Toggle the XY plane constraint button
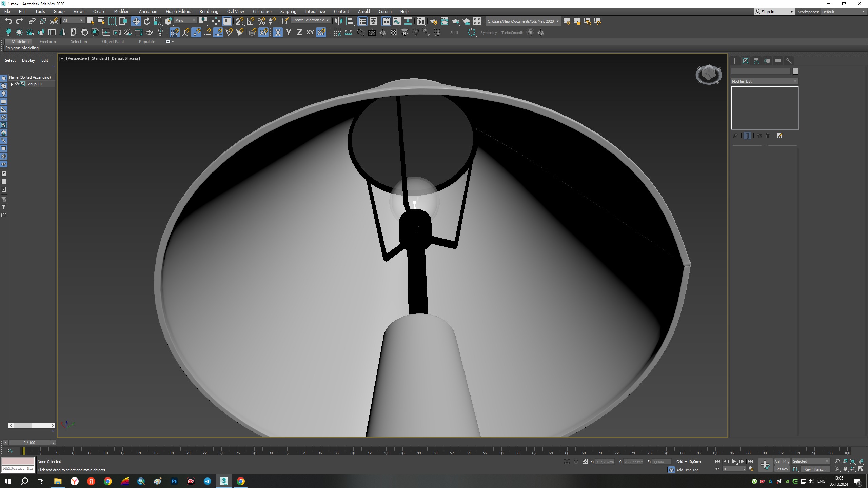This screenshot has height=488, width=868. pos(310,33)
